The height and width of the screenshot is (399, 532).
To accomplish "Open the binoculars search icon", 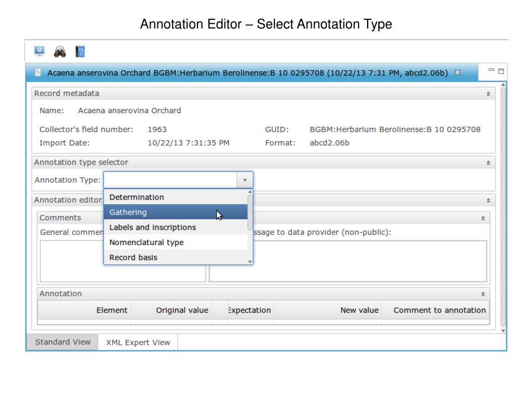I will point(60,51).
